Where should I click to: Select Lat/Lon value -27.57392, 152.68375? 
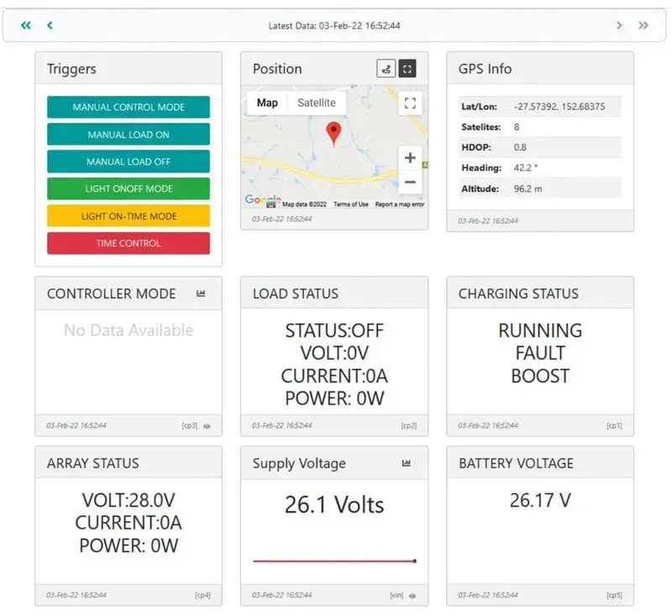click(559, 107)
